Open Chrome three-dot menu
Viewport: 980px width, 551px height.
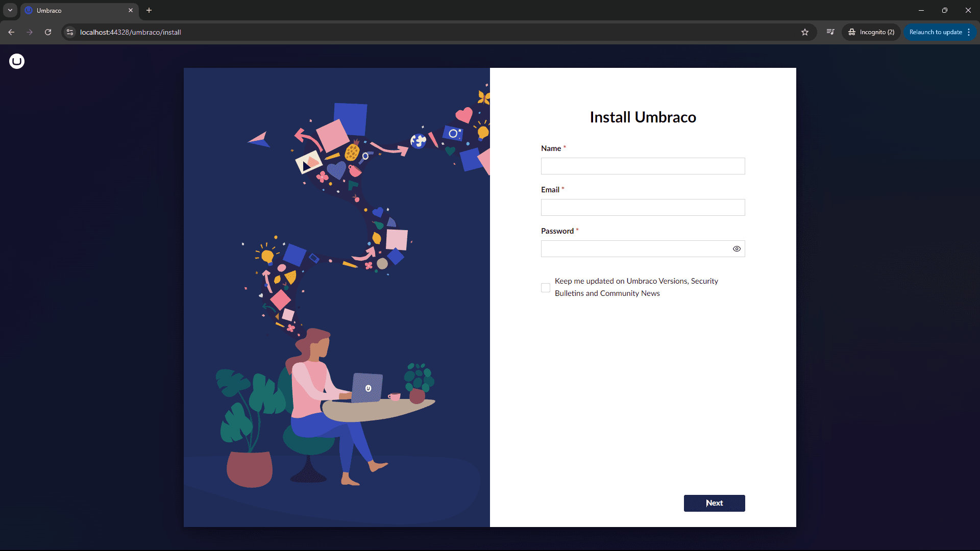[x=969, y=32]
